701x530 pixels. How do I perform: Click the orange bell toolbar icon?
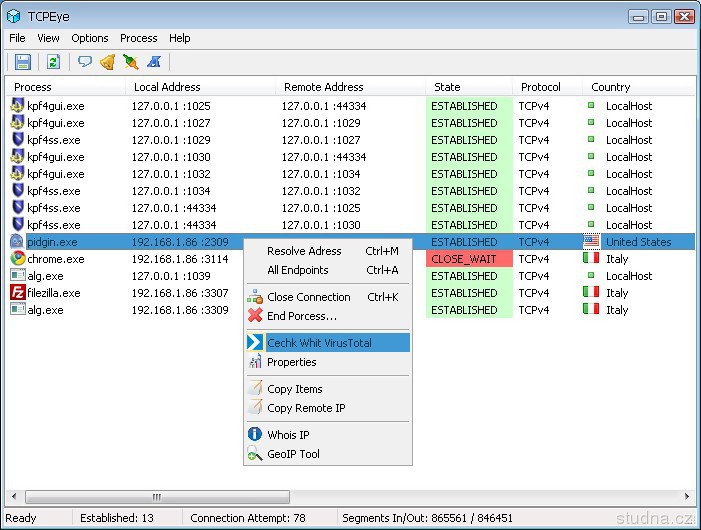pyautogui.click(x=107, y=62)
